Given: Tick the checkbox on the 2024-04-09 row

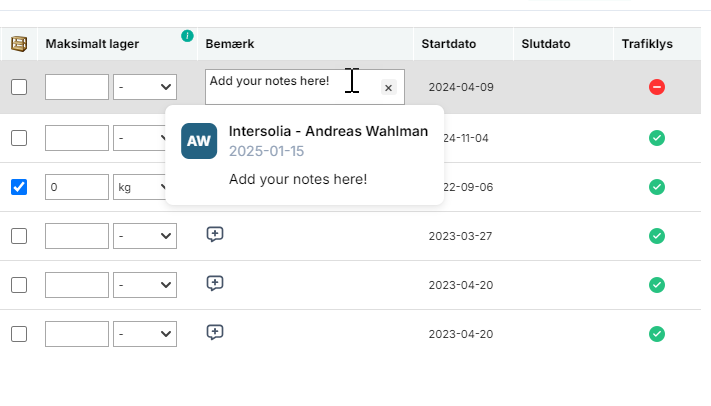Looking at the screenshot, I should (19, 87).
